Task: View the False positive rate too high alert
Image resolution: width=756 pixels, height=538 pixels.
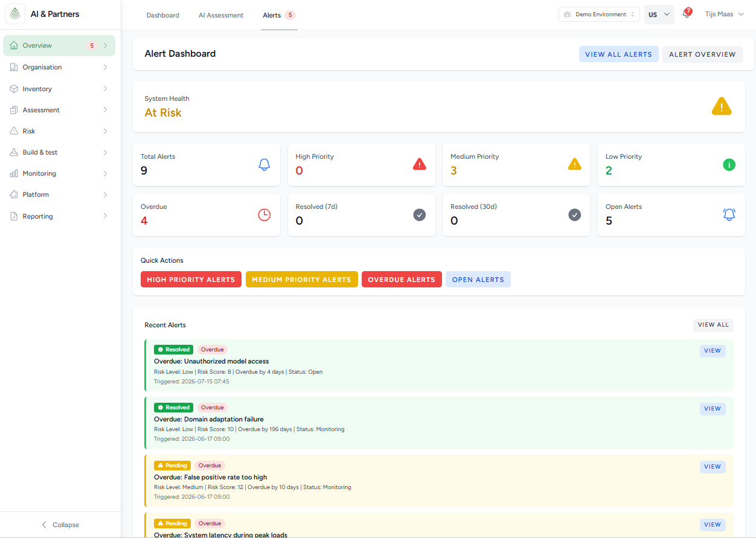Action: [x=713, y=467]
